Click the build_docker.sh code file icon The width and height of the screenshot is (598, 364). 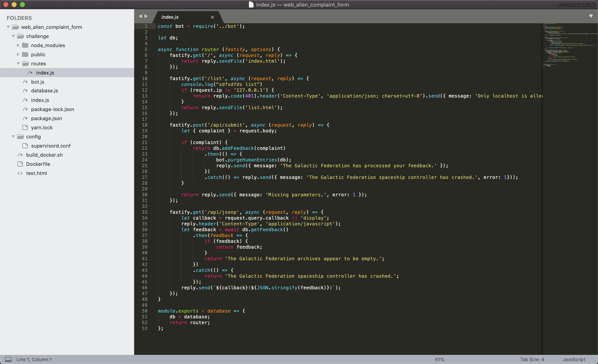[20, 155]
